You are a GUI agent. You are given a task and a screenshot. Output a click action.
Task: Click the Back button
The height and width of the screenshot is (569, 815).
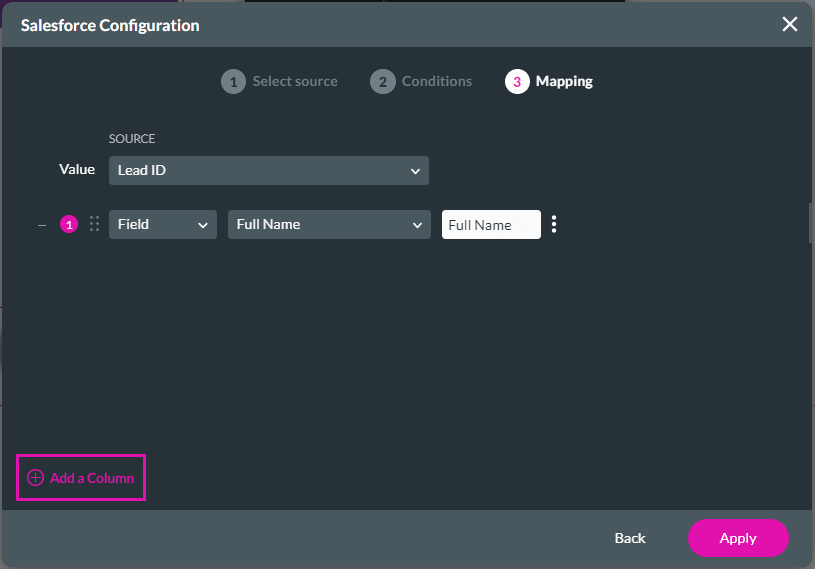[x=630, y=538]
